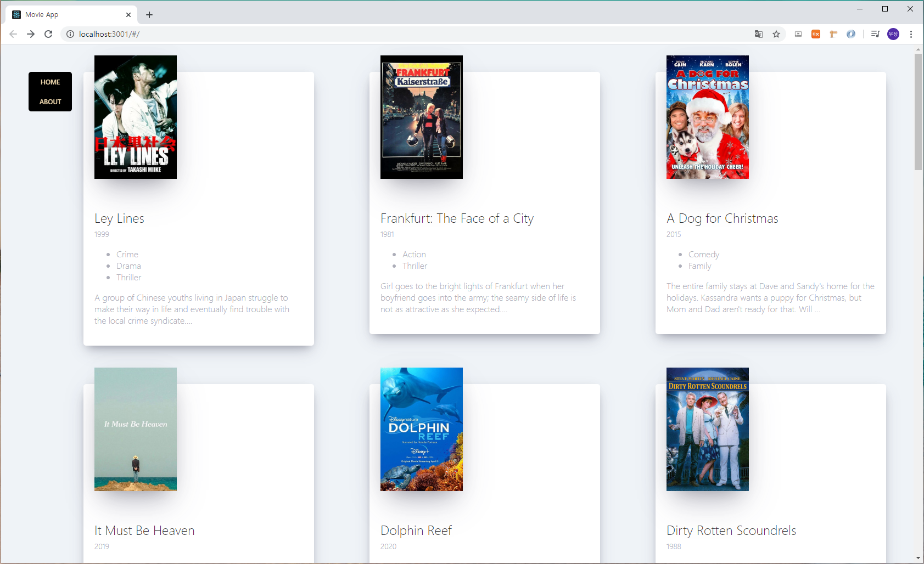
Task: Go back using the browser back arrow
Action: tap(13, 34)
